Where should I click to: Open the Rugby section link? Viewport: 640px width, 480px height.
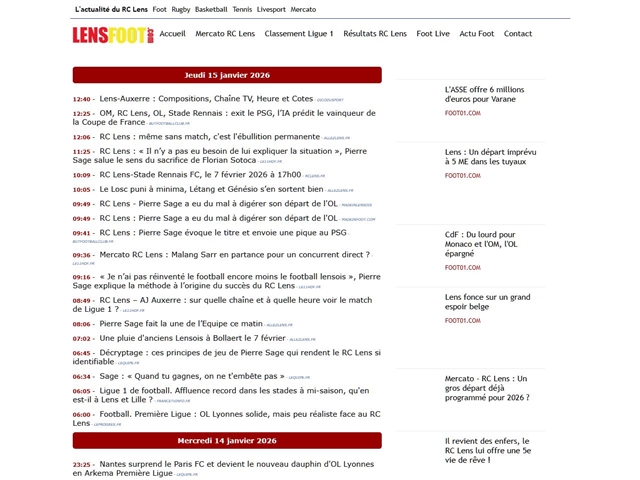click(x=181, y=9)
